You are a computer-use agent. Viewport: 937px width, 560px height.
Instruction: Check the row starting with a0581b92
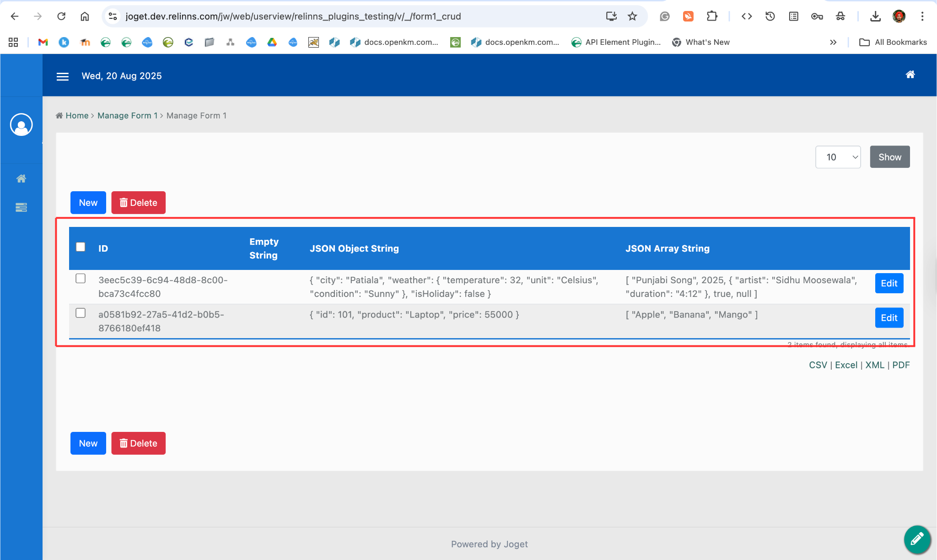coord(81,313)
